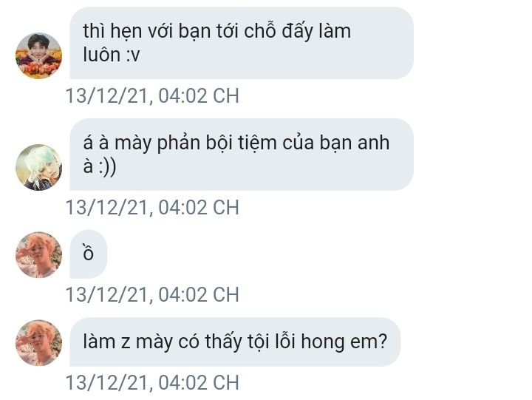
Task: Select the orange-haired avatar next to "ồ"
Action: 38,255
